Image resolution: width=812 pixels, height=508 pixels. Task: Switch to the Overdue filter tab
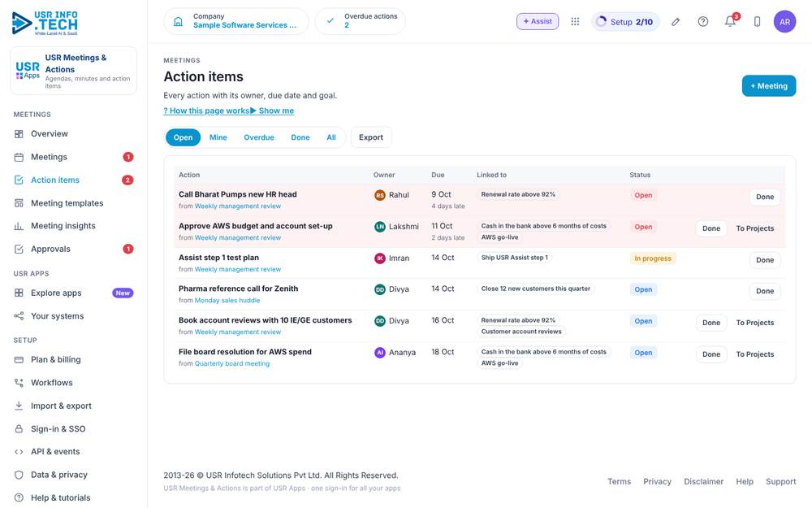[x=259, y=137]
